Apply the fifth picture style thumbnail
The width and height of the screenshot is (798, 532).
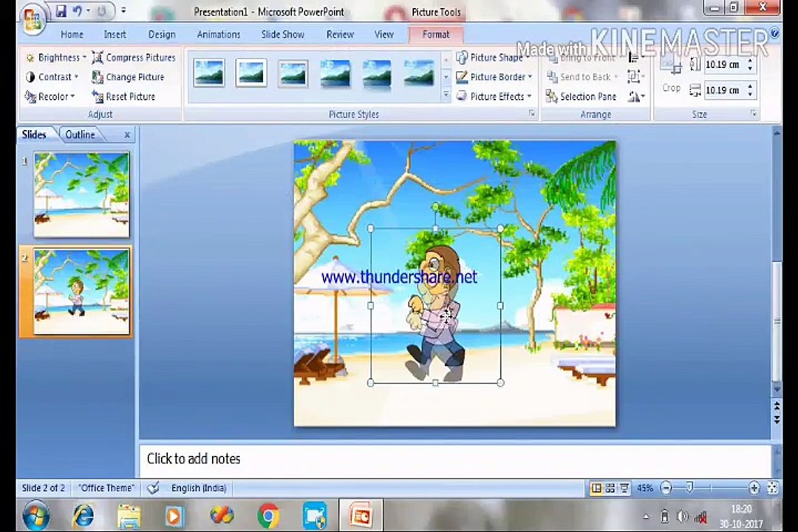[377, 74]
